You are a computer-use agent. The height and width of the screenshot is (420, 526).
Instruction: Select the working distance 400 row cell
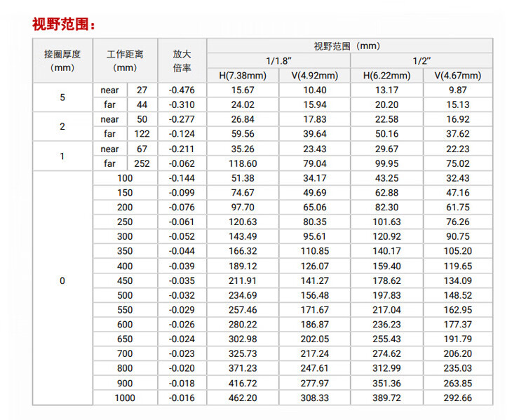pos(125,266)
